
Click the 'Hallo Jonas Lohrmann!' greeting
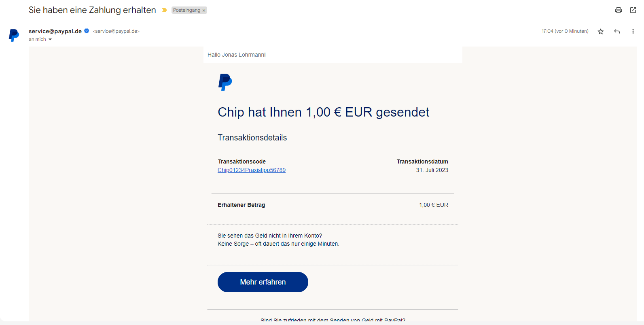(237, 55)
